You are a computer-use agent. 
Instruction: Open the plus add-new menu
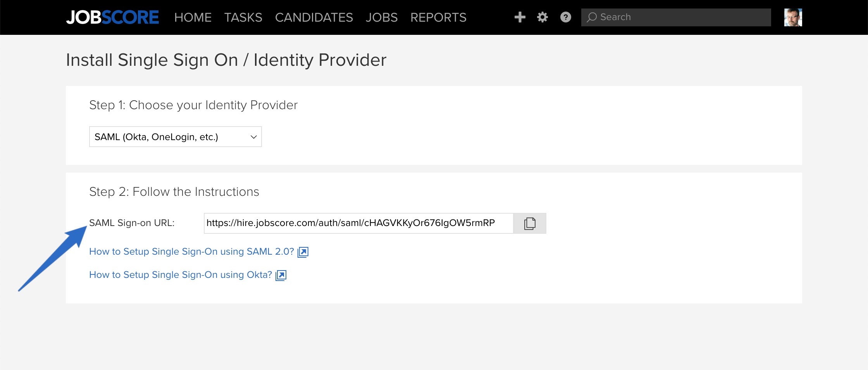click(520, 17)
